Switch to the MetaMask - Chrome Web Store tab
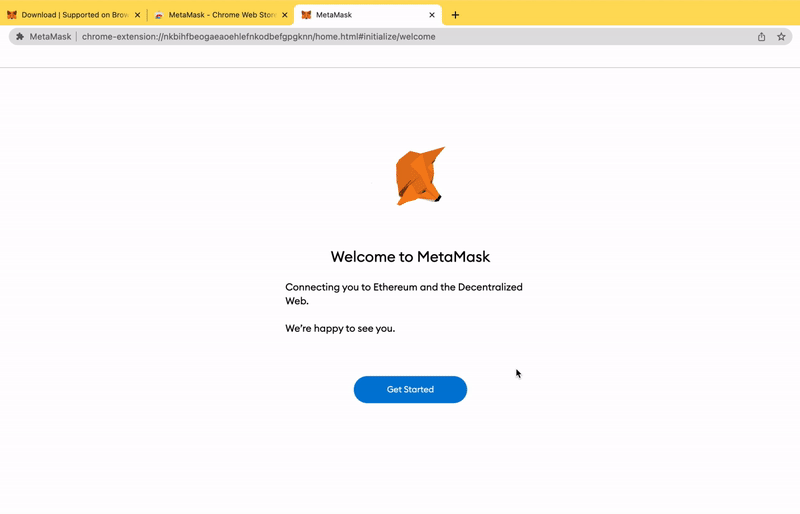The image size is (800, 514). coord(222,15)
